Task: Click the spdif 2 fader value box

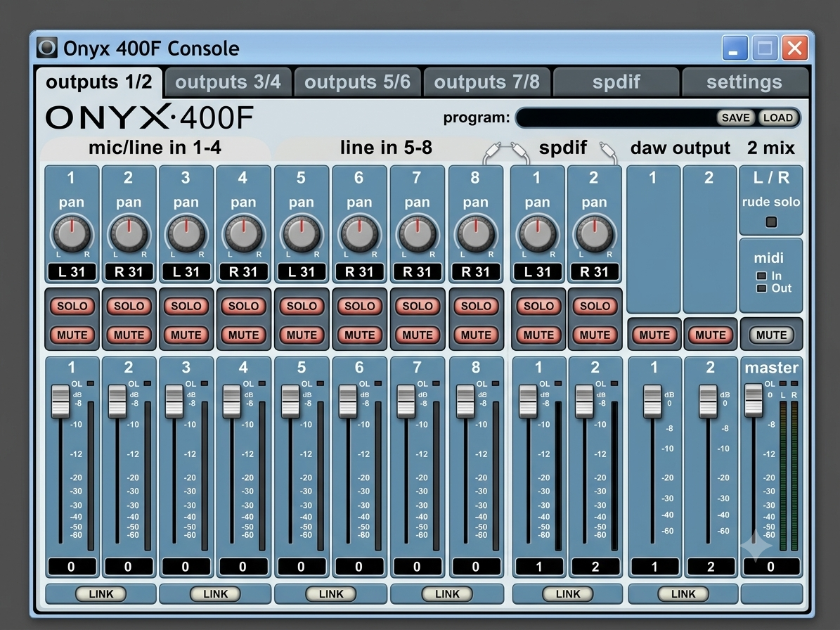Action: [x=595, y=566]
